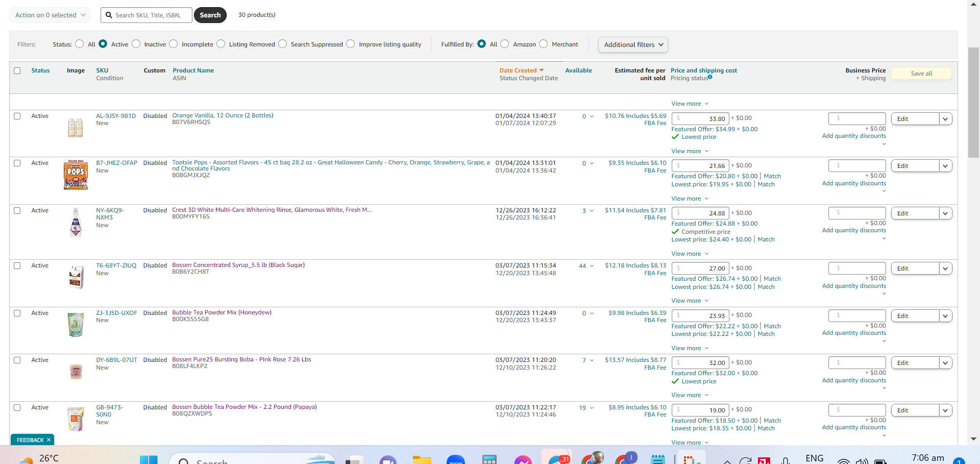The image size is (980, 464).
Task: Click Edit for the Bossen Concentrated Syrup row
Action: click(x=915, y=268)
